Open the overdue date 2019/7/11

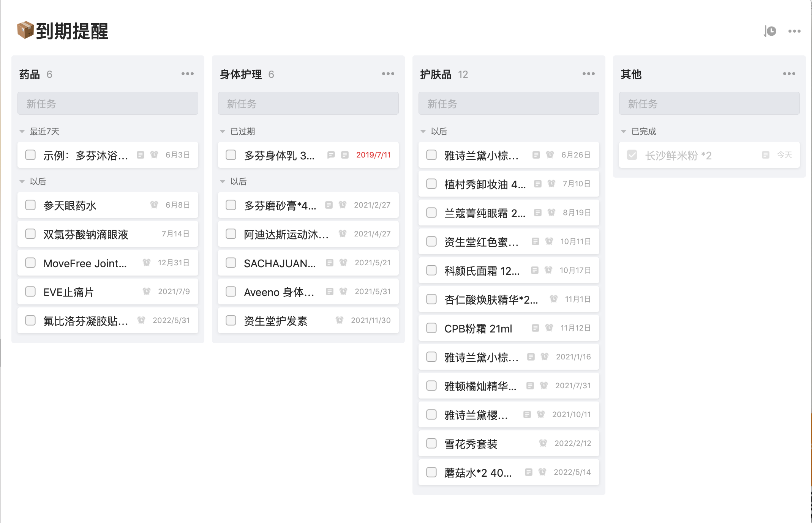pos(373,155)
